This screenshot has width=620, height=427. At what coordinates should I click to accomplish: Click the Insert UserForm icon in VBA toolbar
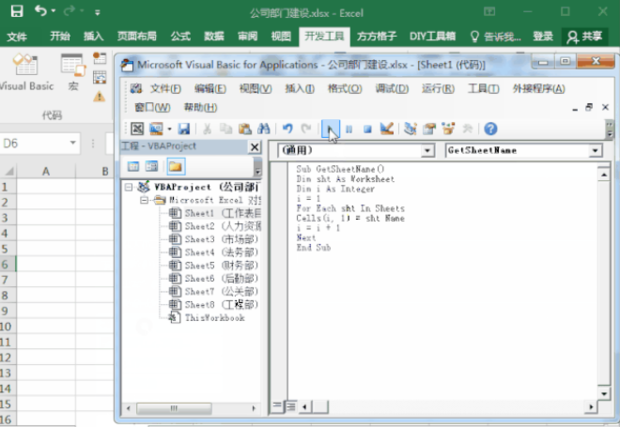[x=156, y=129]
